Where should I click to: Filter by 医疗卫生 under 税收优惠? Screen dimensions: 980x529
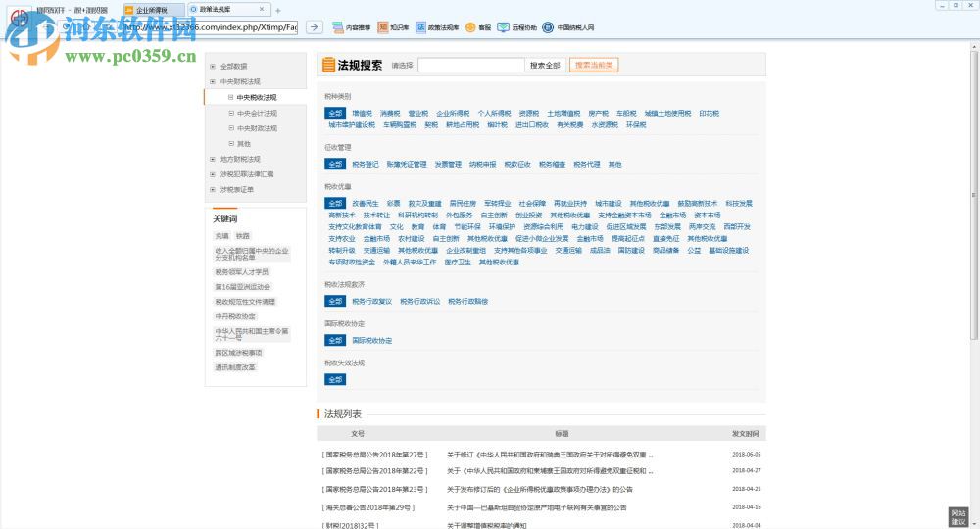(x=458, y=263)
